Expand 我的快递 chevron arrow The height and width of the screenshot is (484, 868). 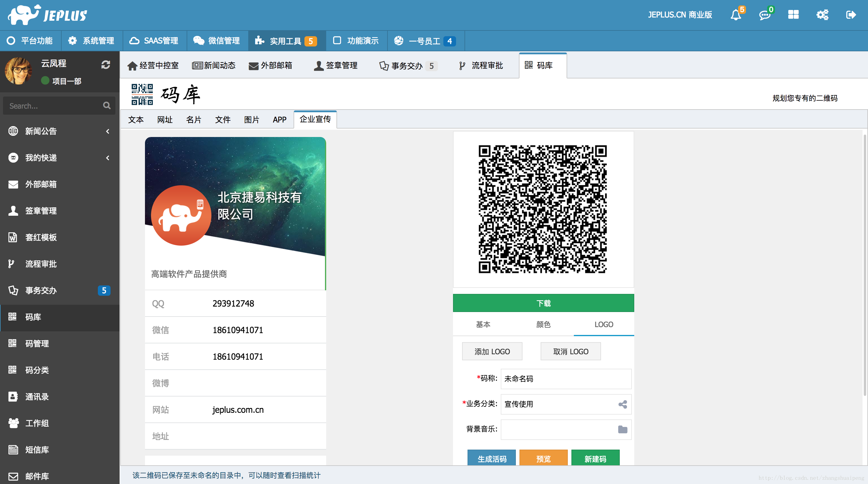click(x=108, y=158)
